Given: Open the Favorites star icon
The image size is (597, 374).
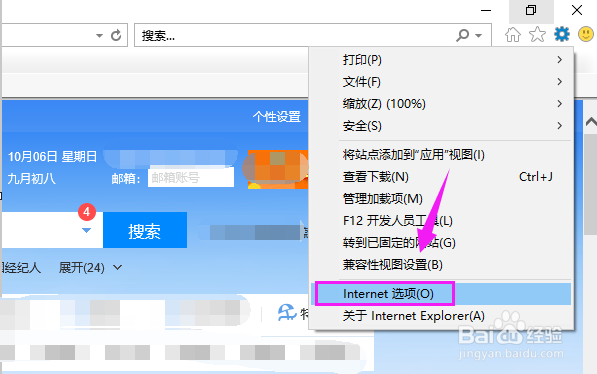Looking at the screenshot, I should pos(537,34).
